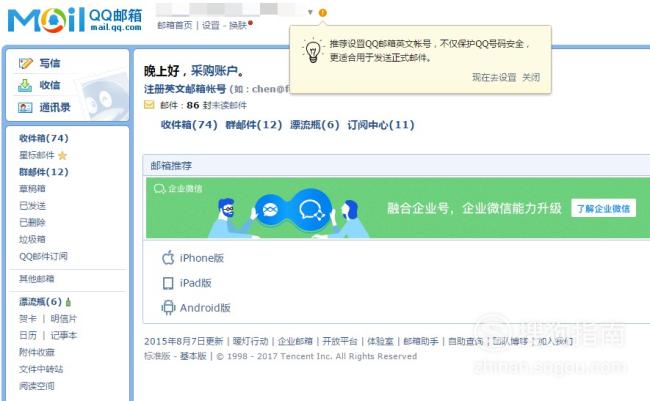
Task: Open 阅读空间 in the sidebar
Action: 36,386
